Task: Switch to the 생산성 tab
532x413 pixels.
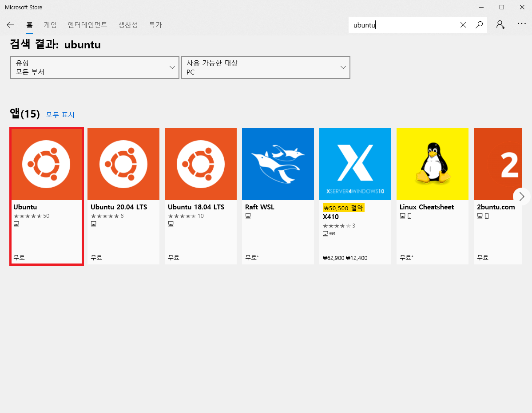Action: [x=128, y=25]
